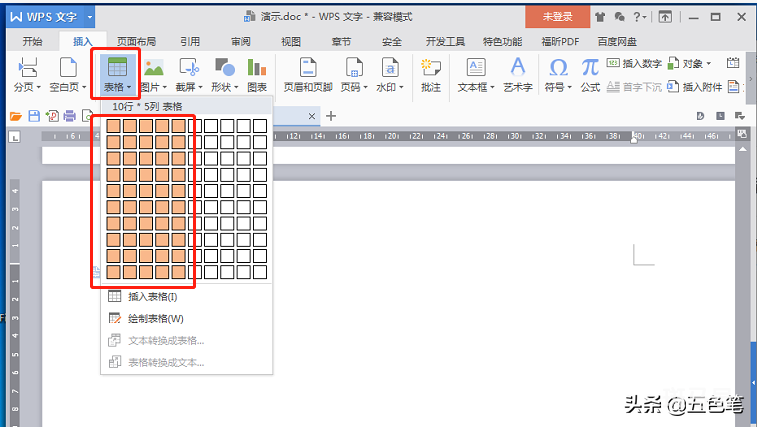Switch to the 章节 tab
The width and height of the screenshot is (757, 427).
(341, 42)
